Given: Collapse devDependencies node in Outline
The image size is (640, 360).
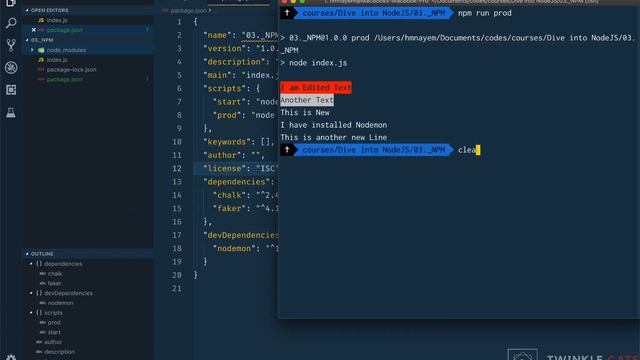Looking at the screenshot, I should 31,293.
